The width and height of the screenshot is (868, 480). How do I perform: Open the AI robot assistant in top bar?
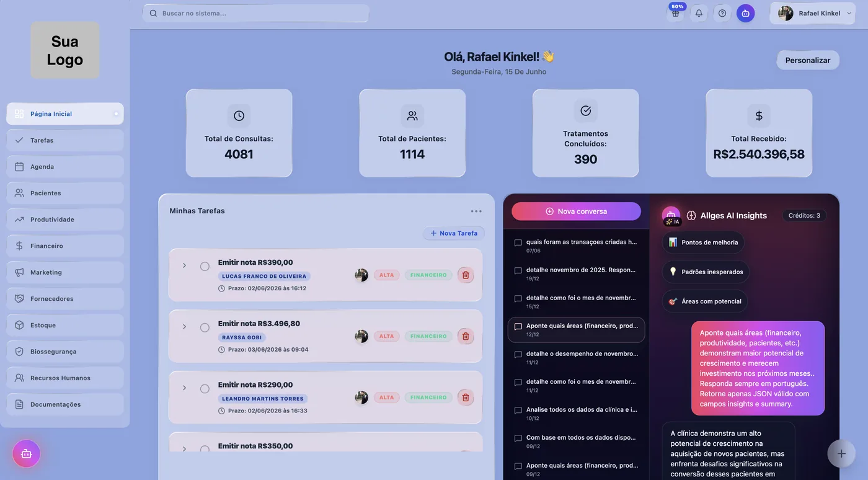tap(746, 13)
